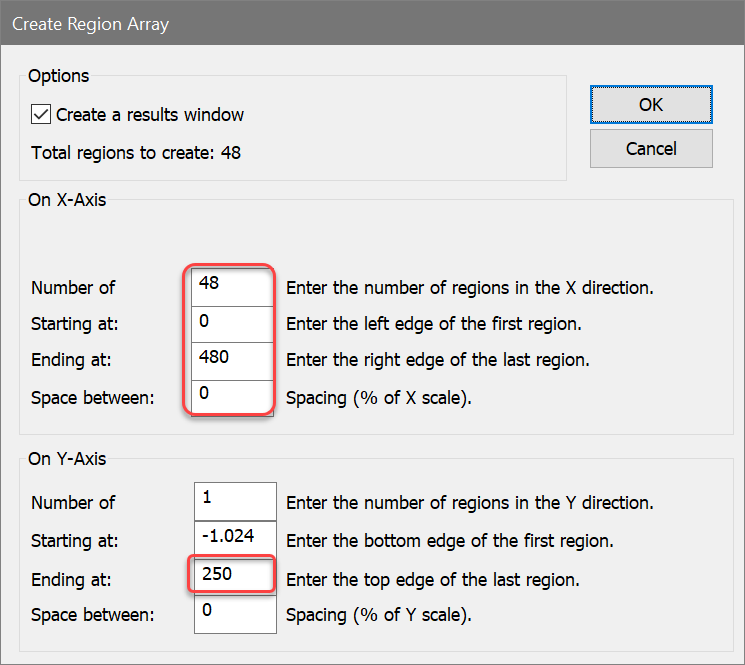Click the X-Axis Number of field
Screen dimensions: 745x665
tap(234, 286)
